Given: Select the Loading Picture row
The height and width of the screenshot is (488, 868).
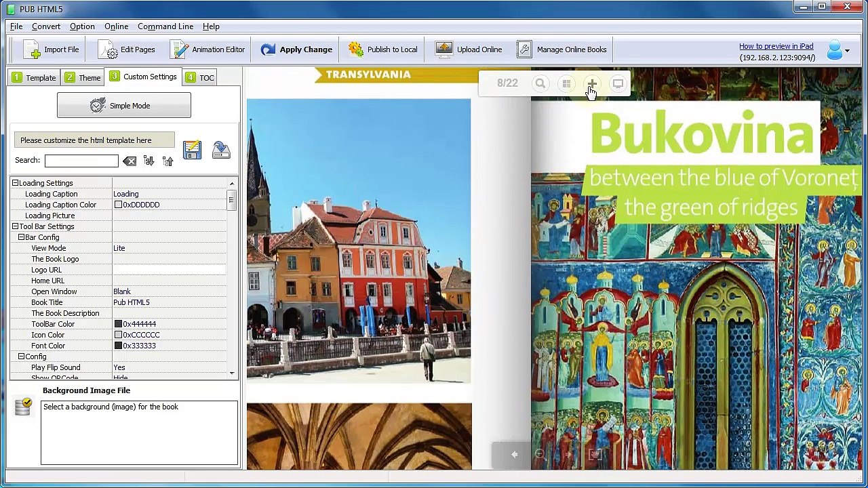Looking at the screenshot, I should pos(119,216).
